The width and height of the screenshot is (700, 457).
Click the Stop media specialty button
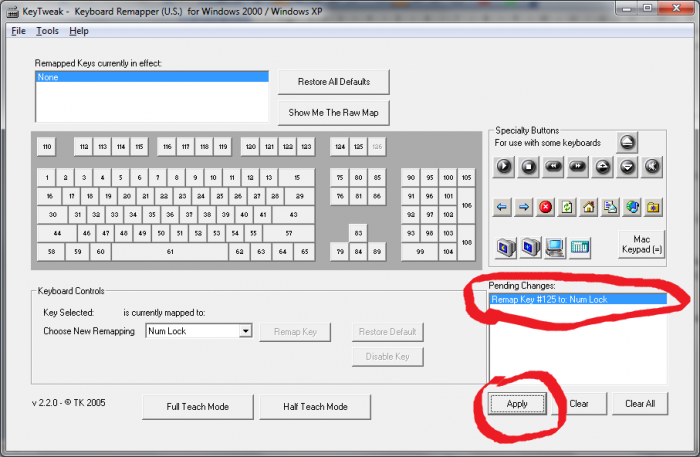[x=527, y=166]
